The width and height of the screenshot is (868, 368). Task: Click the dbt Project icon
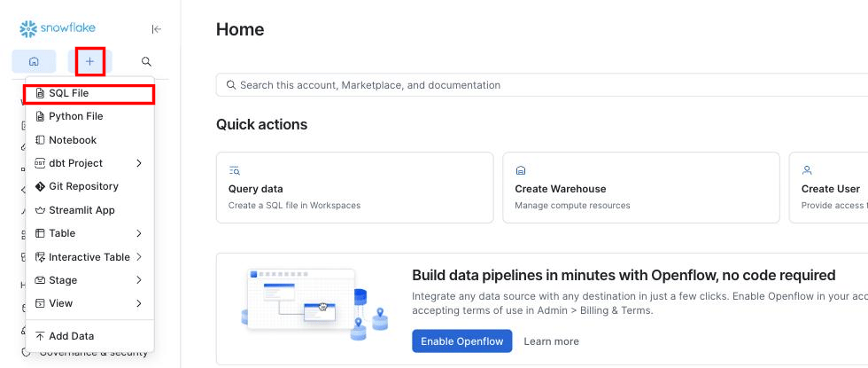click(x=40, y=163)
